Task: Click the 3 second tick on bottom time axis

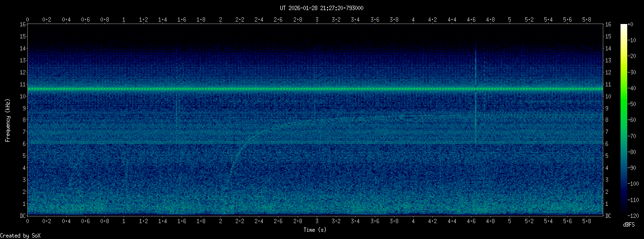Action: click(x=317, y=221)
